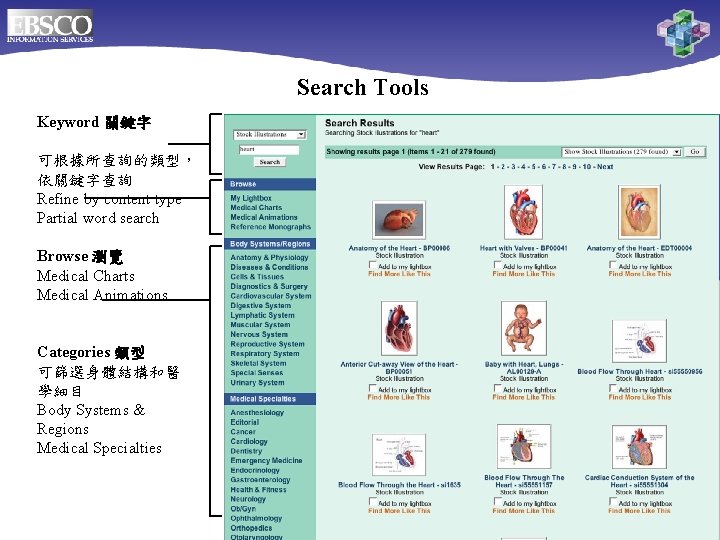Open Gastroenterology specialty

point(260,480)
